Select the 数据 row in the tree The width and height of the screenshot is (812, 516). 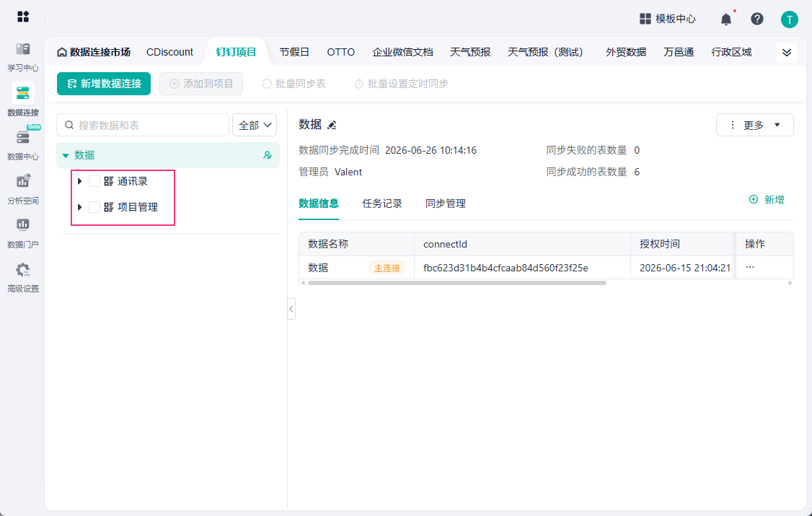[168, 155]
